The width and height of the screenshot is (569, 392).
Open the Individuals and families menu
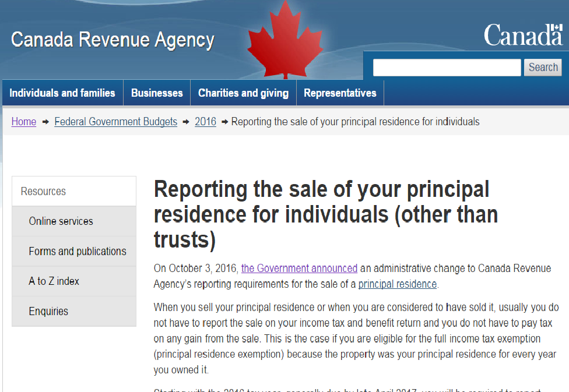tap(62, 93)
